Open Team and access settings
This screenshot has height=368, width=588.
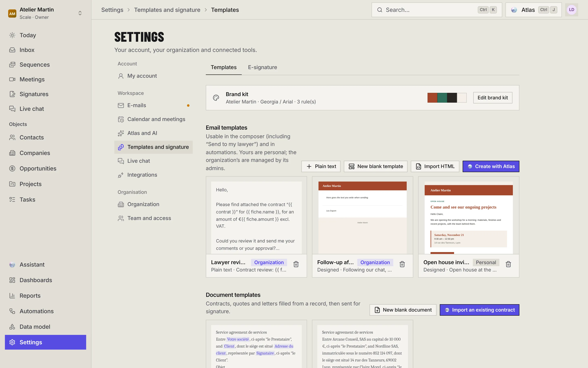coord(154,218)
